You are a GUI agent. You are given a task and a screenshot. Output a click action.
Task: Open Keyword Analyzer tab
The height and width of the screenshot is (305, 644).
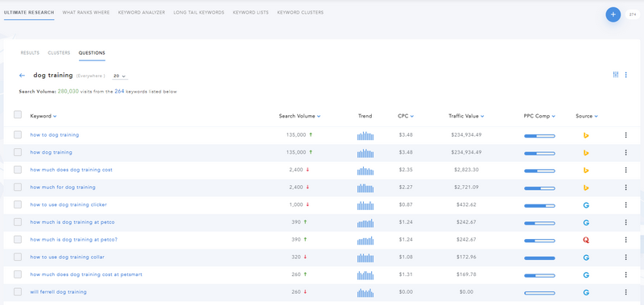(x=142, y=13)
